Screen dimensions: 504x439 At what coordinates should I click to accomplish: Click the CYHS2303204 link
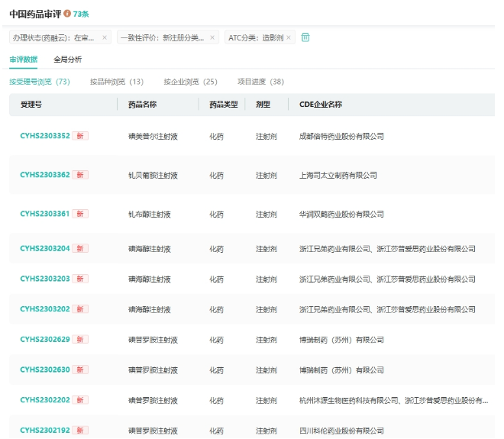pos(45,248)
